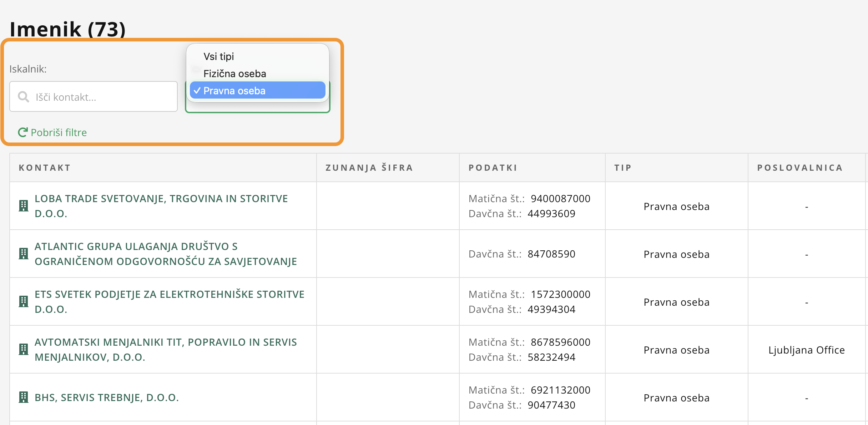Screen dimensions: 868x425
Task: Click 'Ljubljana Office' cell text
Action: coord(806,350)
